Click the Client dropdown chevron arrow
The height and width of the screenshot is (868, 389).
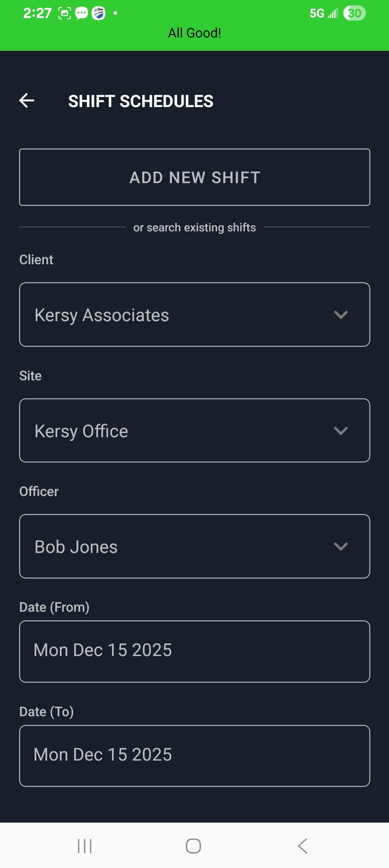coord(341,315)
